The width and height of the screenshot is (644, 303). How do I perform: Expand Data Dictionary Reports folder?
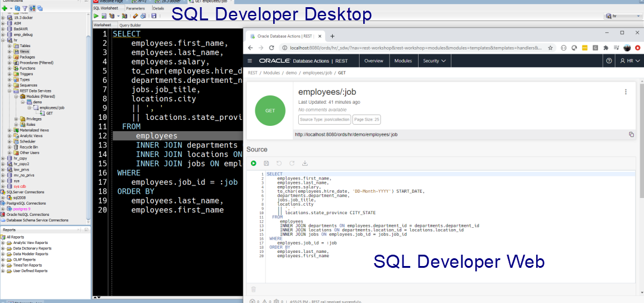tap(4, 248)
